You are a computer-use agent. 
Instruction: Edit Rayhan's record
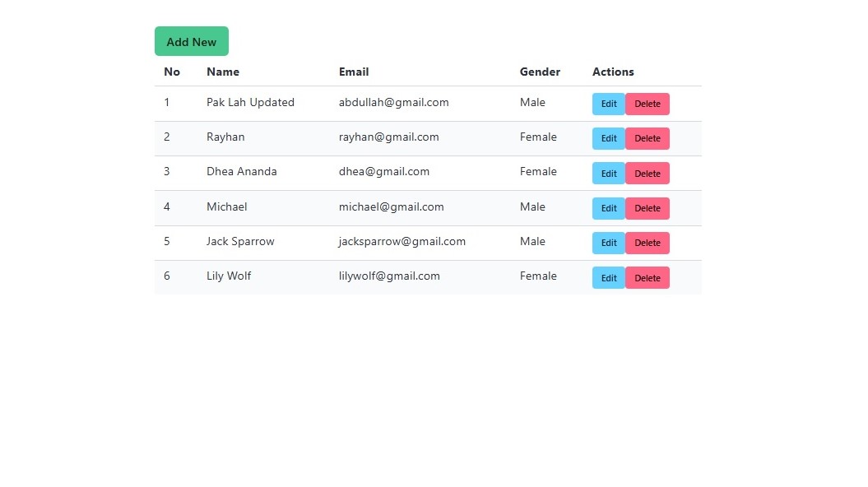609,139
